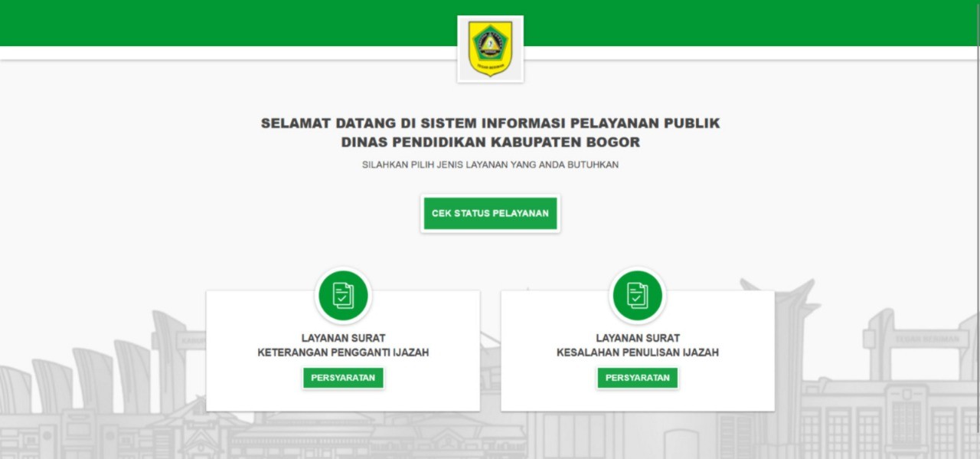Click the CEK STATUS PELAYANAN button
The image size is (980, 459).
[x=490, y=214]
